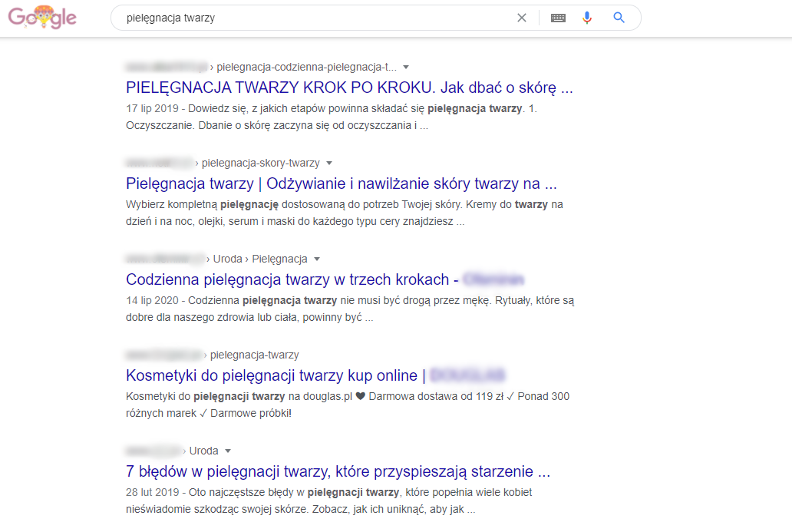This screenshot has height=532, width=792.
Task: Open the on-screen keyboard input tool
Action: coord(558,18)
